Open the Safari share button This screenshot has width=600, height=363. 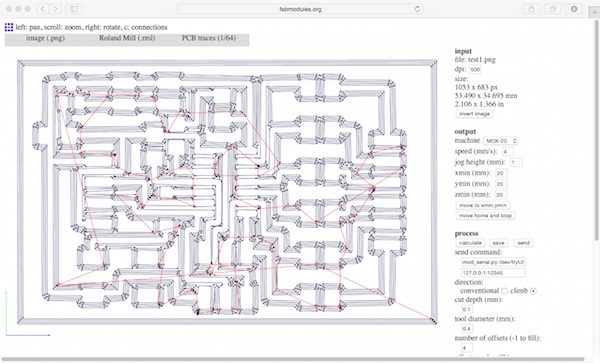[532, 9]
